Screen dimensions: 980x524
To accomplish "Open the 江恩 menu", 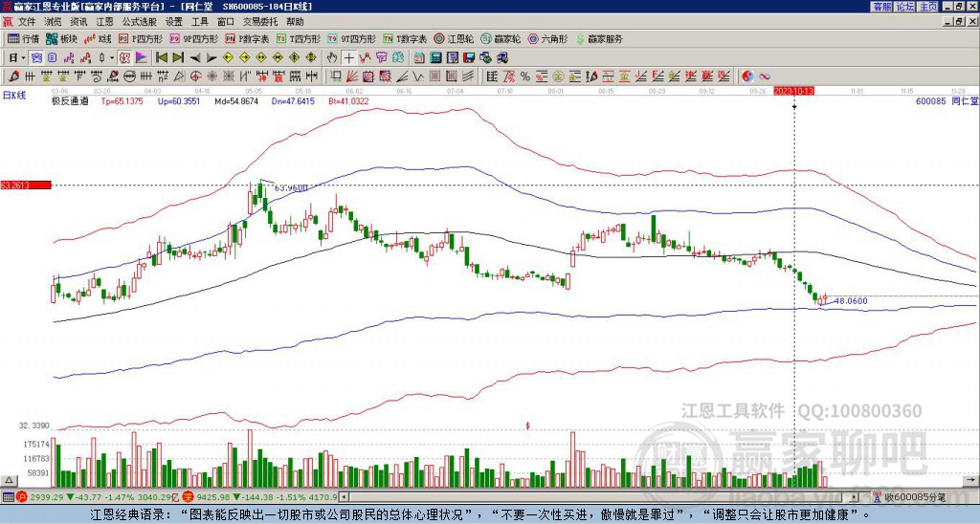I will [104, 22].
